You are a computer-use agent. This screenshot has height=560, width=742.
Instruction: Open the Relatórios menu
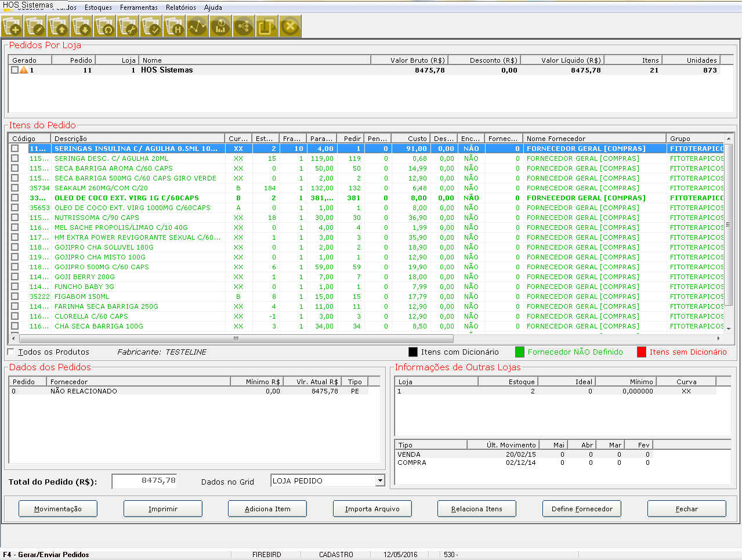pyautogui.click(x=180, y=8)
